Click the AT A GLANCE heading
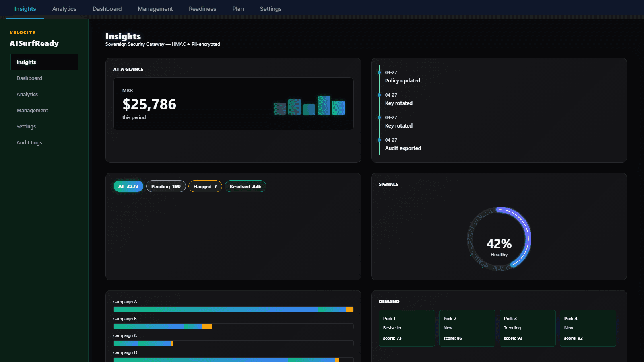This screenshot has width=644, height=362. coord(128,69)
